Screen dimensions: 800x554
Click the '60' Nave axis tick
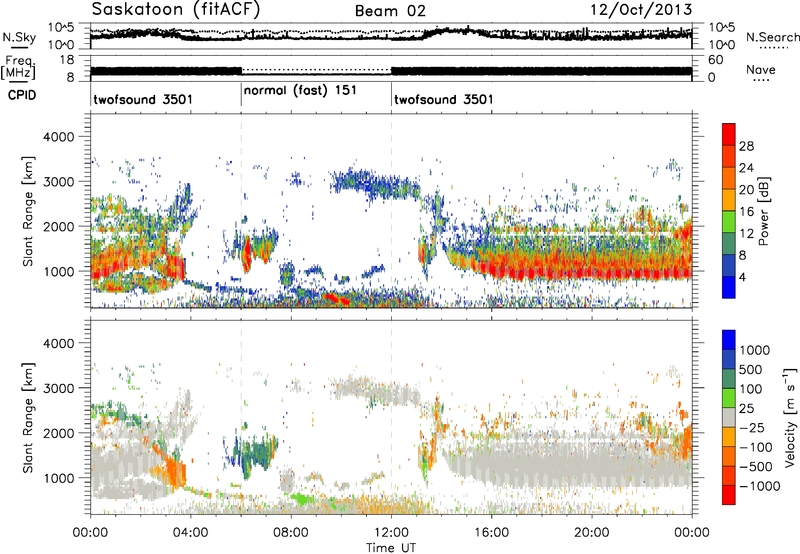click(716, 60)
